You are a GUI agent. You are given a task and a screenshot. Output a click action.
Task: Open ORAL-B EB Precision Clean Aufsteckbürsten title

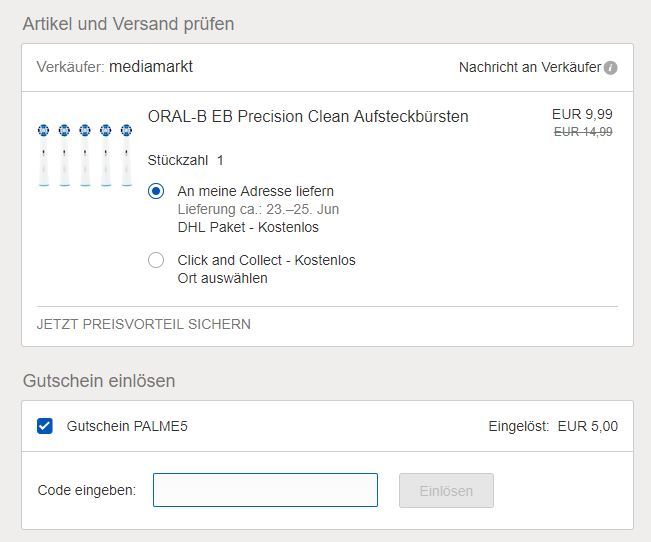pos(308,116)
